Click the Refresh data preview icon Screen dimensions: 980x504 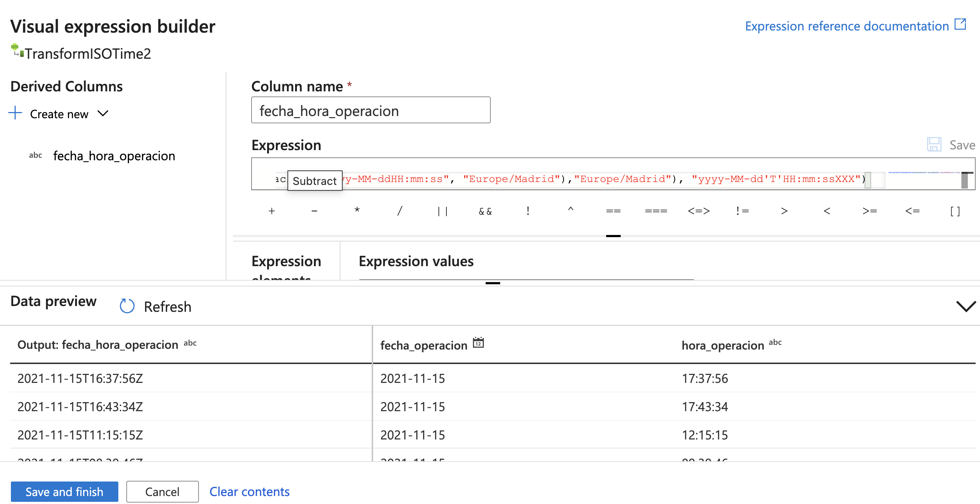[127, 306]
